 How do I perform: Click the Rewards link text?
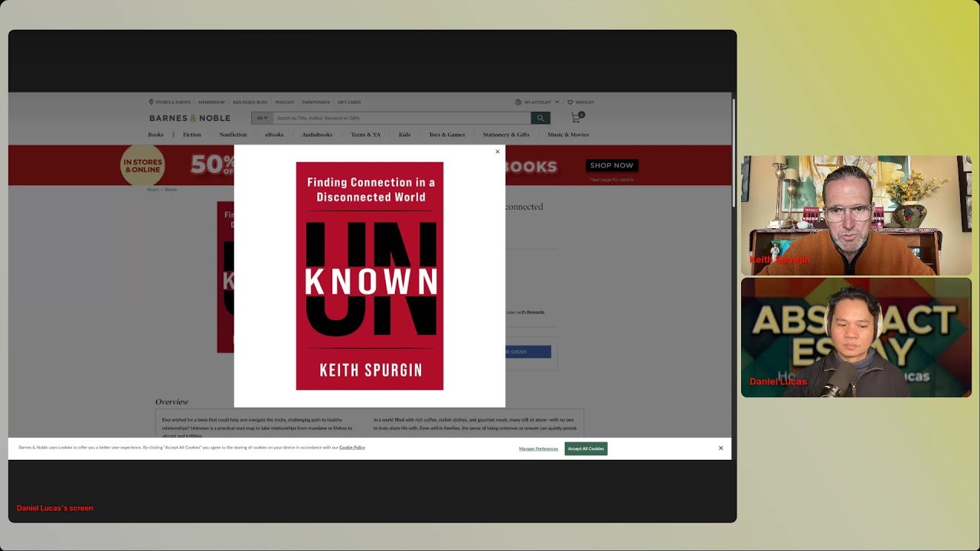[x=535, y=312]
